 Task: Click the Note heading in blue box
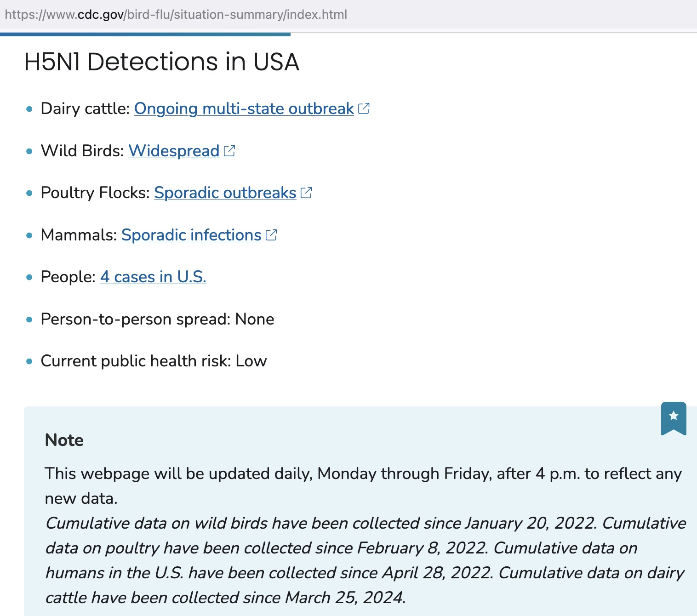pyautogui.click(x=64, y=440)
